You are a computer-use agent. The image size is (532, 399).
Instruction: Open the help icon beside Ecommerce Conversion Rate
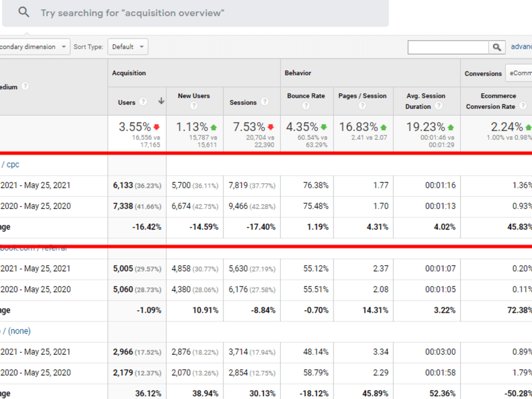coord(523,106)
